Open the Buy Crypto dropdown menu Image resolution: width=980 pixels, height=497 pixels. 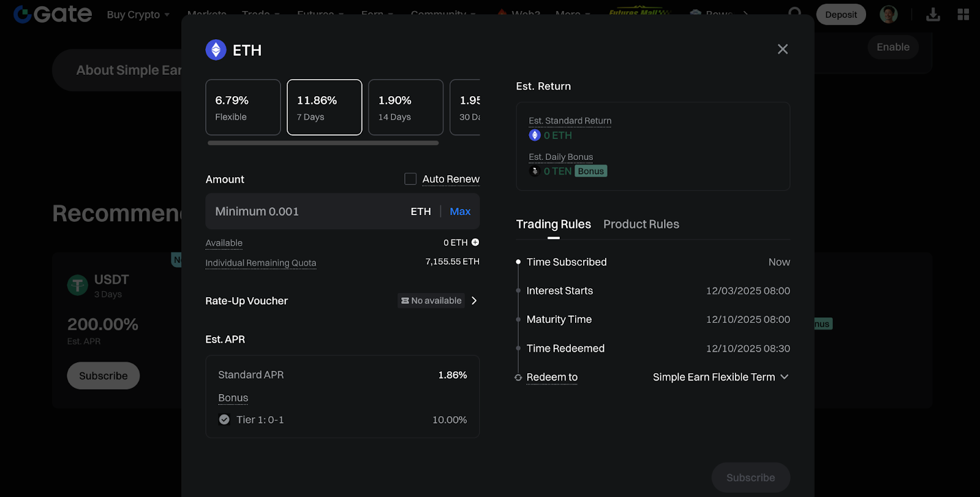tap(138, 15)
